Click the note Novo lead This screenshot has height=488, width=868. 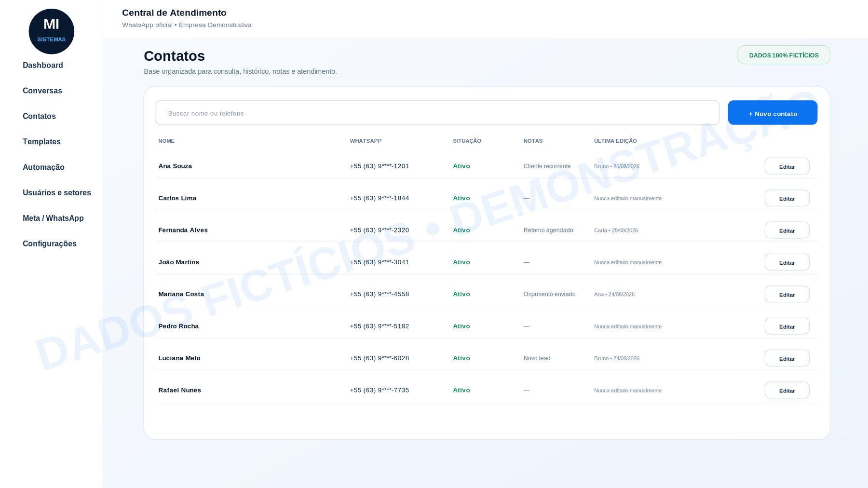click(x=537, y=358)
